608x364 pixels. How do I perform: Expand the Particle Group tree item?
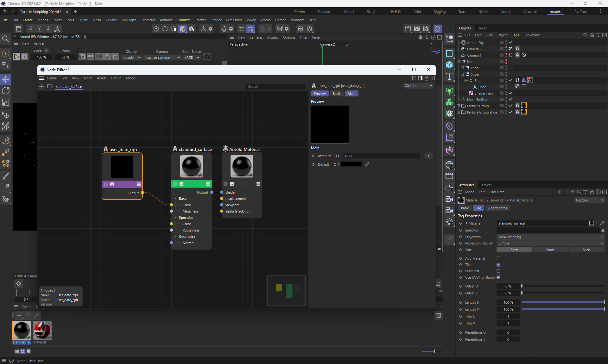459,106
